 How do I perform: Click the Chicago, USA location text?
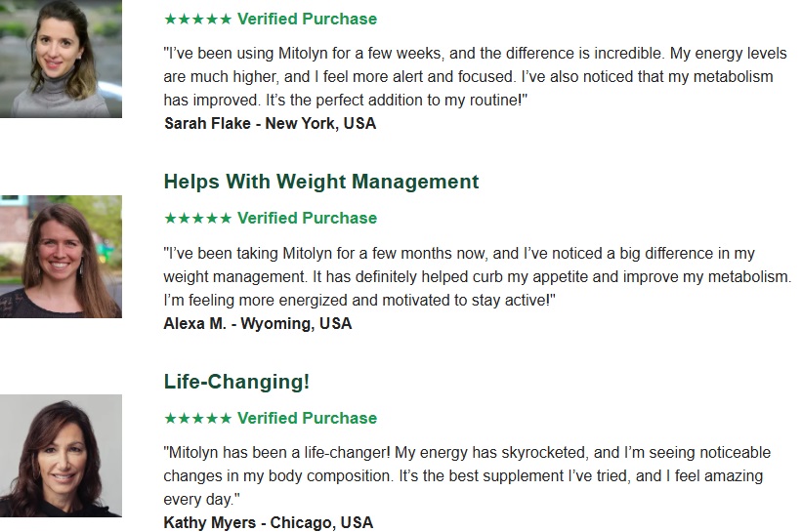[321, 522]
